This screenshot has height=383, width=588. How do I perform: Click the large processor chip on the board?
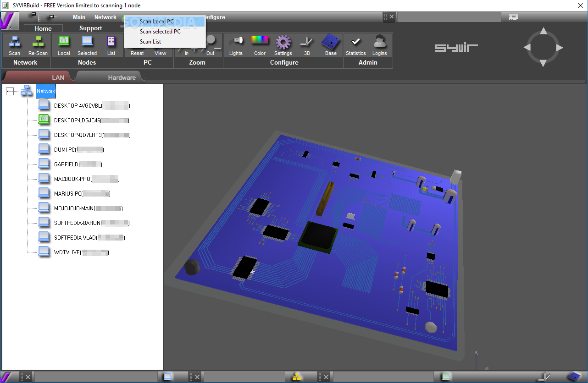[x=318, y=237]
